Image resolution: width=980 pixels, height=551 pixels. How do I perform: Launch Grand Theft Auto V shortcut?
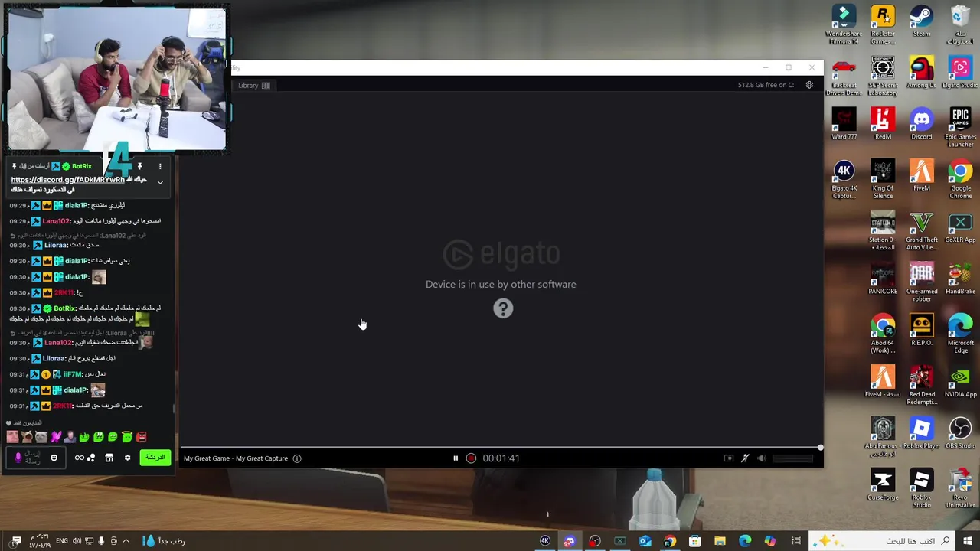click(x=921, y=231)
